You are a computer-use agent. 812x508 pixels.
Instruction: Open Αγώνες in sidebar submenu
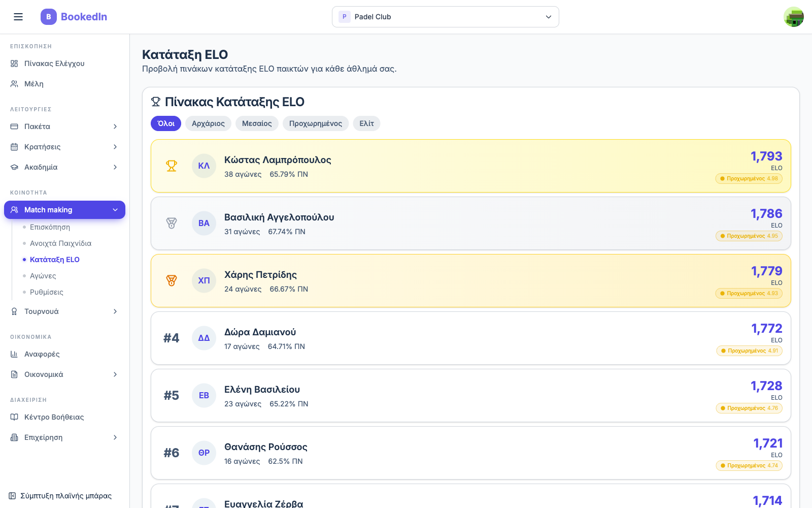(43, 276)
